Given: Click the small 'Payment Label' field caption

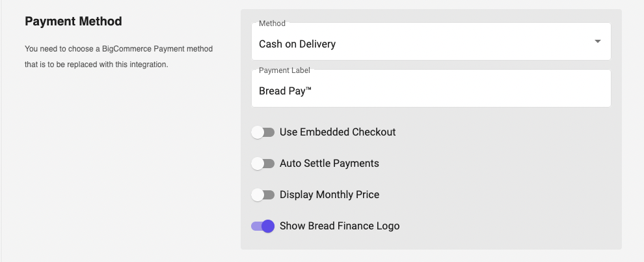Looking at the screenshot, I should point(283,70).
